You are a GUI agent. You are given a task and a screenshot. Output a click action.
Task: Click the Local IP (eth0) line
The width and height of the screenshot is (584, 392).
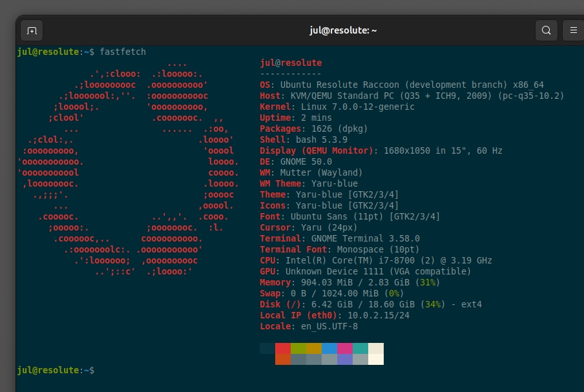point(321,315)
